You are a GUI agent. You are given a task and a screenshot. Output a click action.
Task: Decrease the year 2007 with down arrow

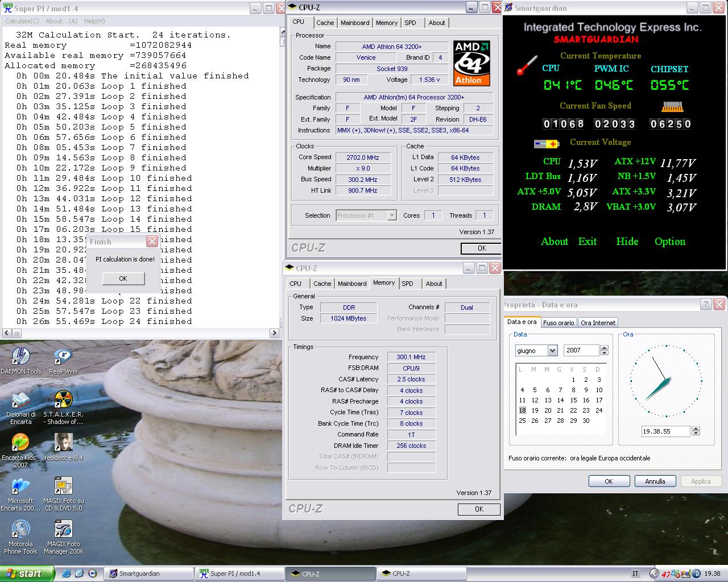604,354
